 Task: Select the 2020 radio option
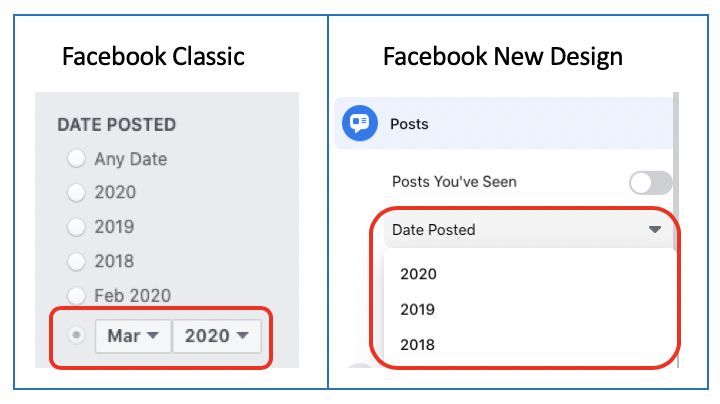(x=76, y=192)
